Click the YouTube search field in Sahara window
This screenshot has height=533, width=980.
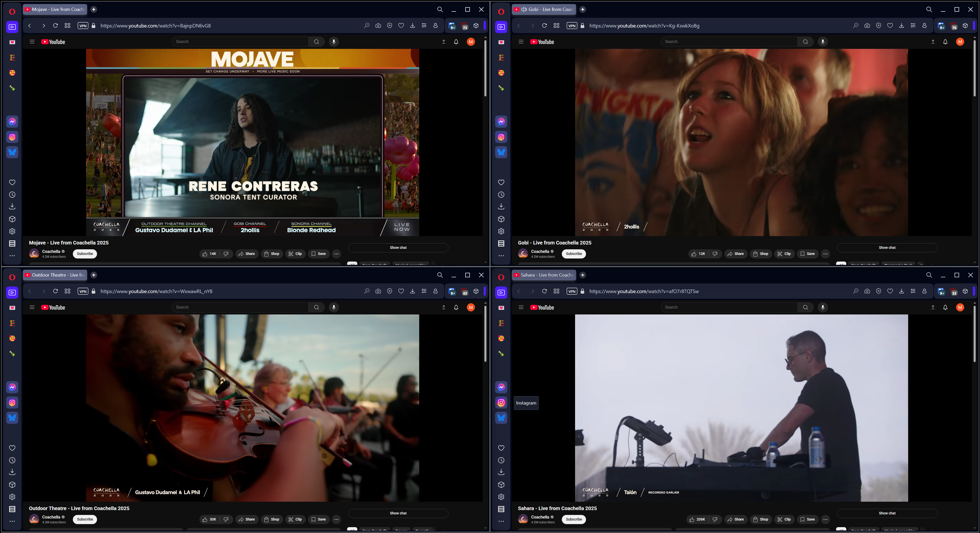729,307
